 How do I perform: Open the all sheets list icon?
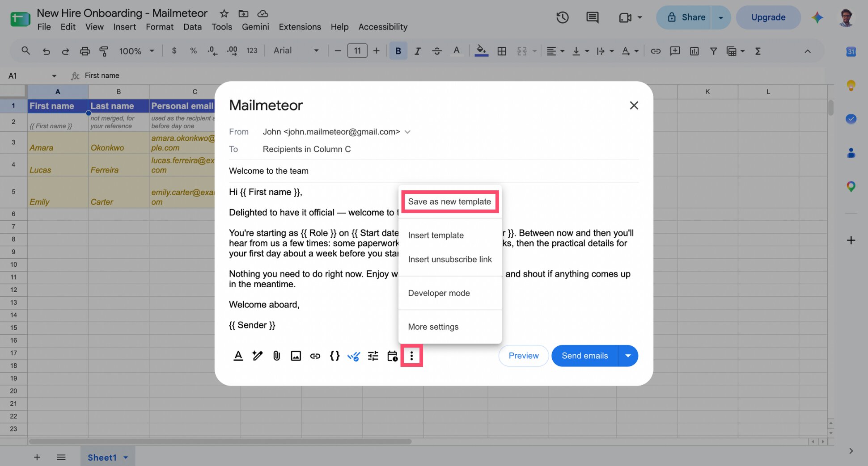tap(61, 458)
